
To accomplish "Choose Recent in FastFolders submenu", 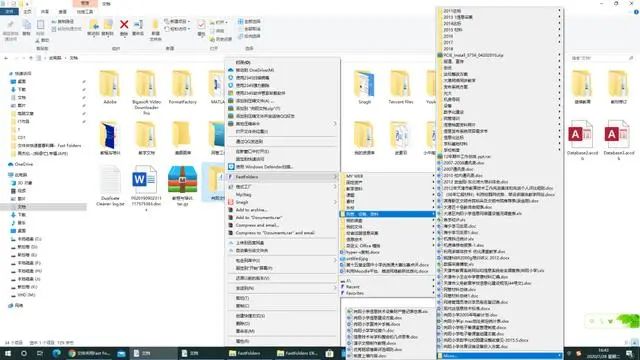I will click(x=388, y=287).
